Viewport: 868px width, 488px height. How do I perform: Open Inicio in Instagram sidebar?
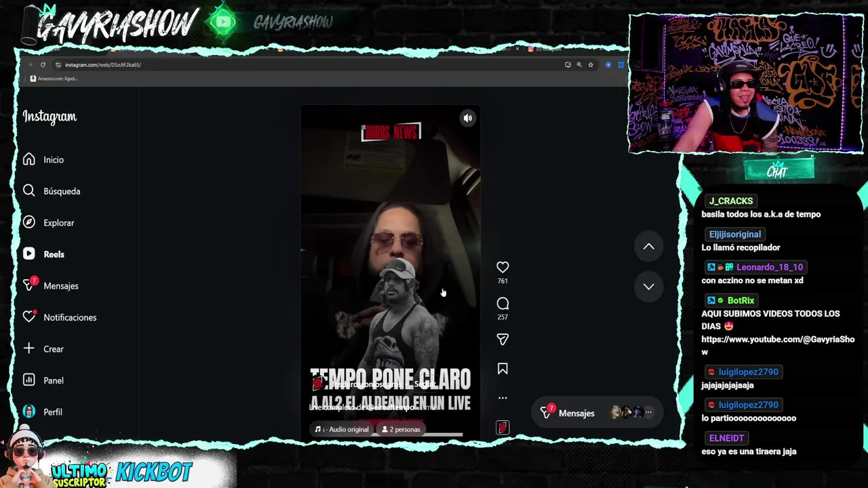click(43, 160)
